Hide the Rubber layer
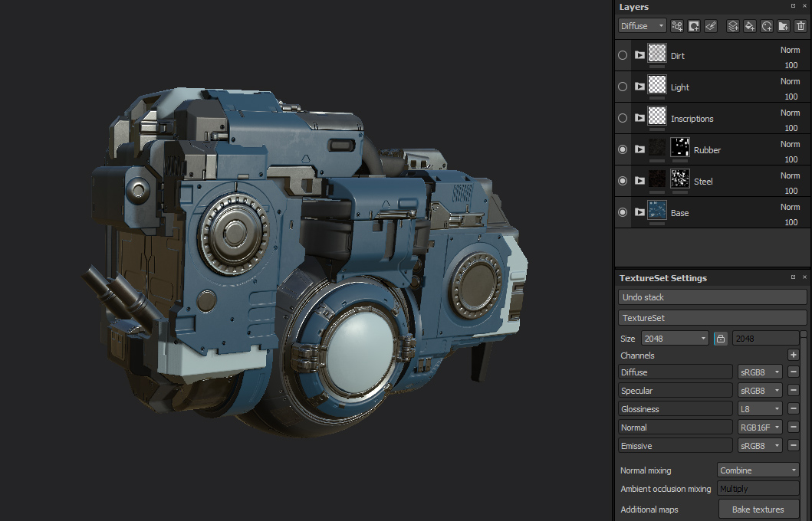 click(623, 149)
